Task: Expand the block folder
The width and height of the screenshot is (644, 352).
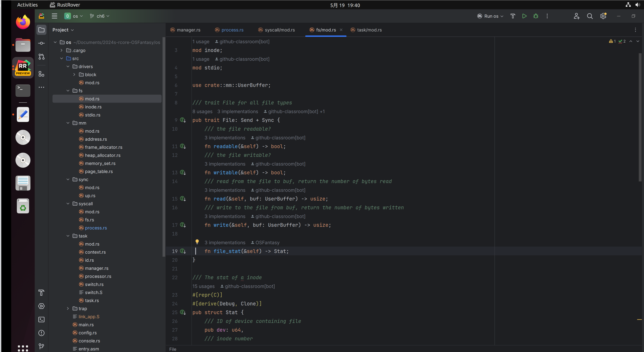Action: coord(74,75)
